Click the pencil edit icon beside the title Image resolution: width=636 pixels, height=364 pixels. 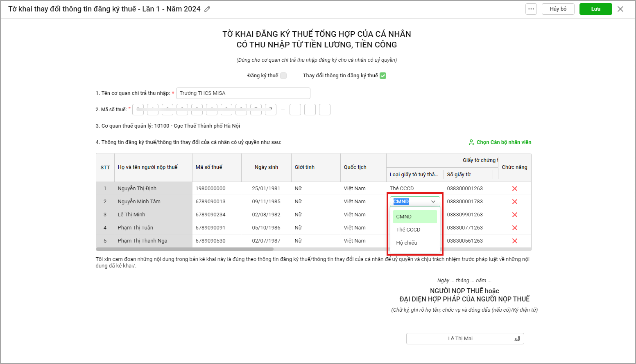coord(207,9)
